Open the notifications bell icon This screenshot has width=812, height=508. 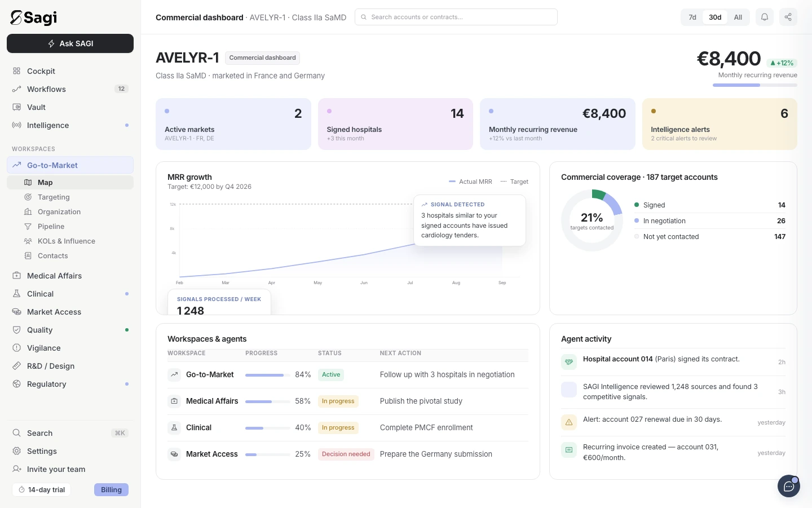[765, 17]
